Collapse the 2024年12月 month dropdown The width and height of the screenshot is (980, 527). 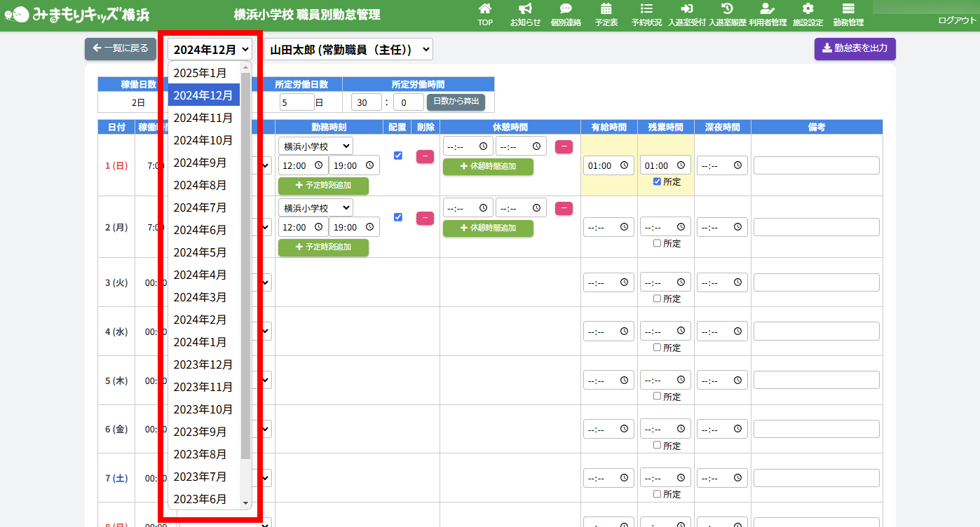coord(210,50)
